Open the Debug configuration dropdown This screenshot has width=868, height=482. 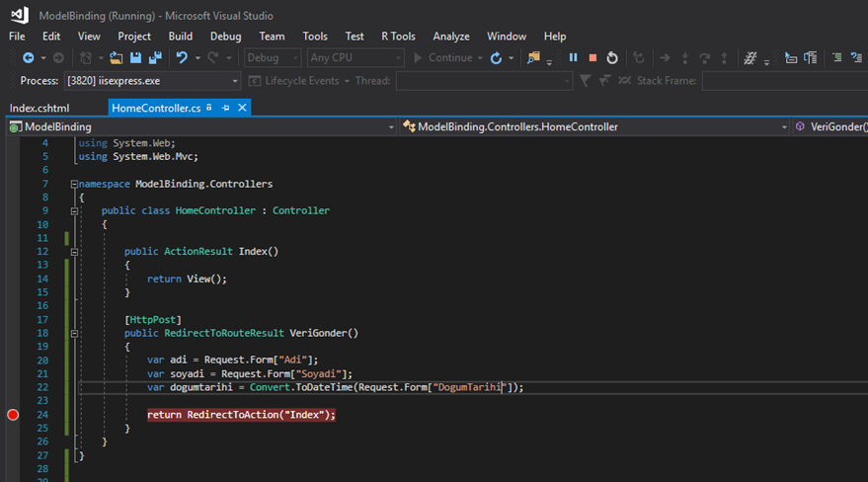pos(272,57)
